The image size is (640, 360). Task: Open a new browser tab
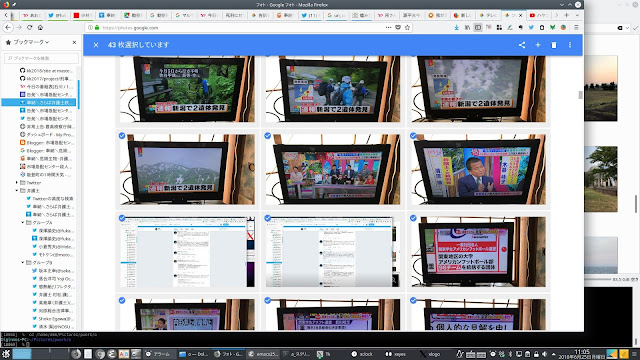pyautogui.click(x=567, y=15)
